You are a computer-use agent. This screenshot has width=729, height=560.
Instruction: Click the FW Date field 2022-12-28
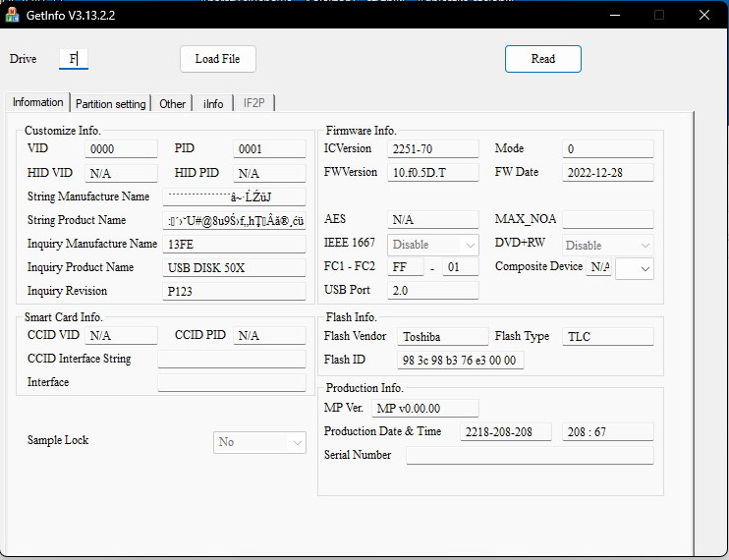(x=608, y=173)
